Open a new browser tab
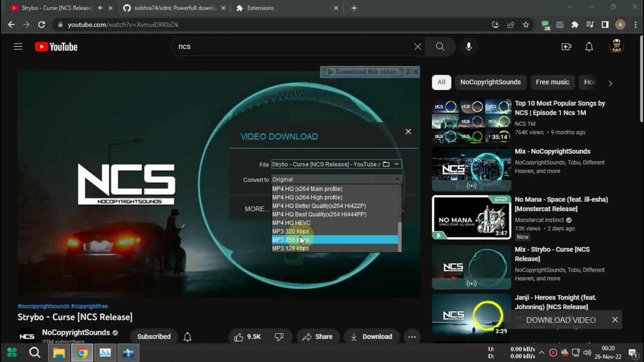 coord(354,8)
